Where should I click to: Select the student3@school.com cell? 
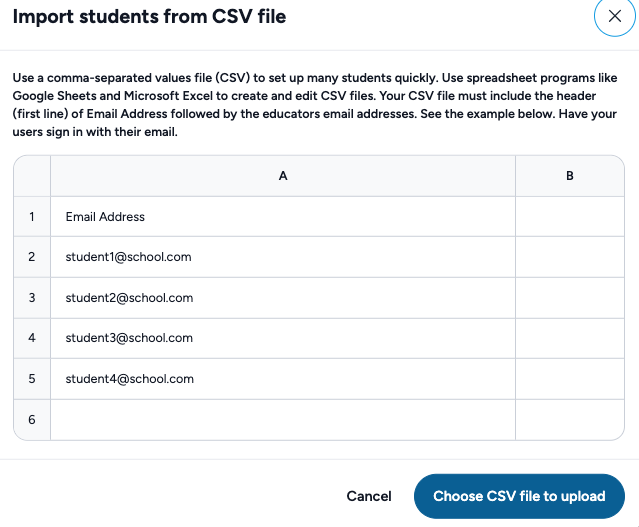click(x=283, y=338)
